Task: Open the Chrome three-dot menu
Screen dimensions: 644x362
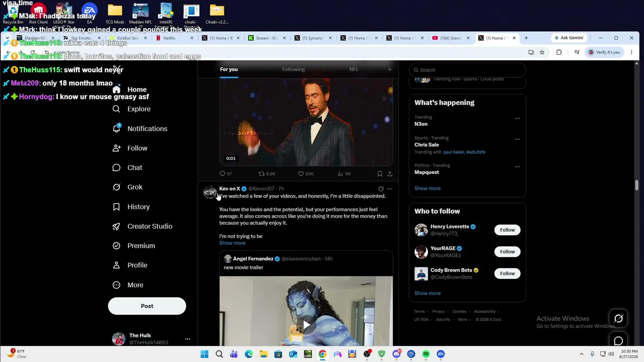Action: 631,52
